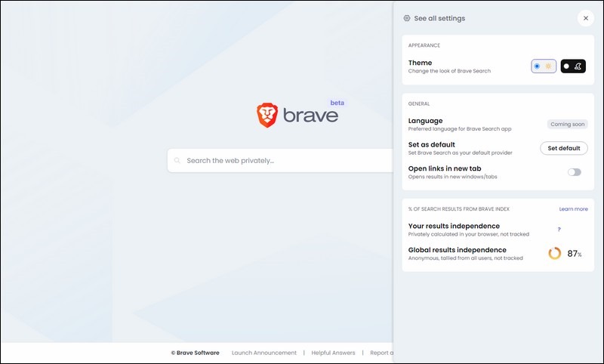604x364 pixels.
Task: Click the moon icon in the theme selector
Action: tap(578, 66)
